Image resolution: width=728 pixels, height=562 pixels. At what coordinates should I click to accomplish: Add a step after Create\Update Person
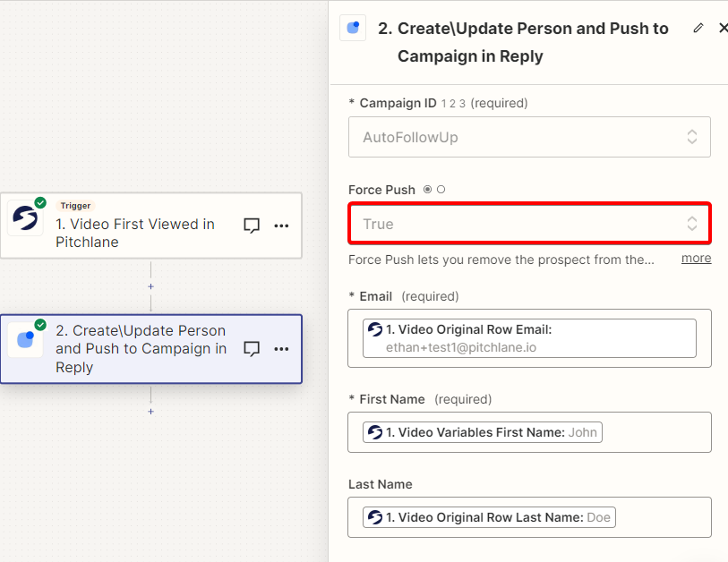pos(151,411)
